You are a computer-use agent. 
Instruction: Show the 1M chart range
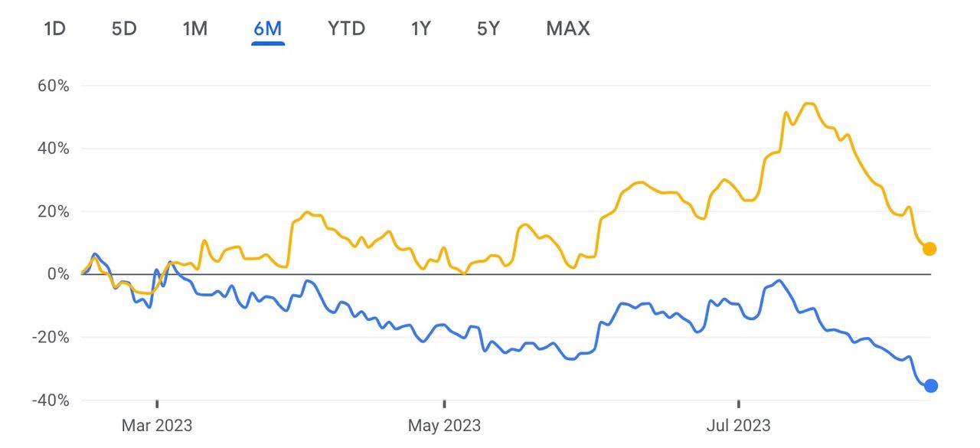click(x=194, y=29)
